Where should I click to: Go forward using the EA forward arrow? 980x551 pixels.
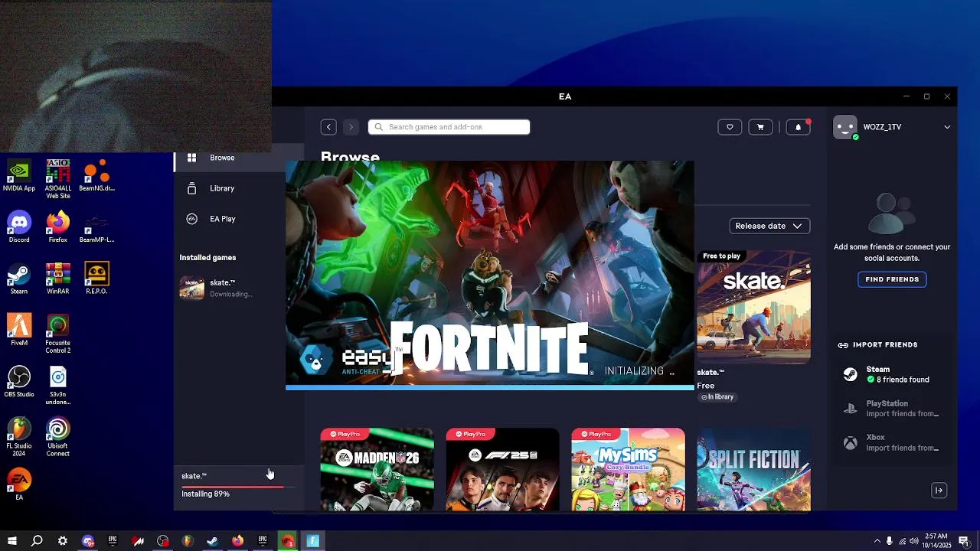351,127
